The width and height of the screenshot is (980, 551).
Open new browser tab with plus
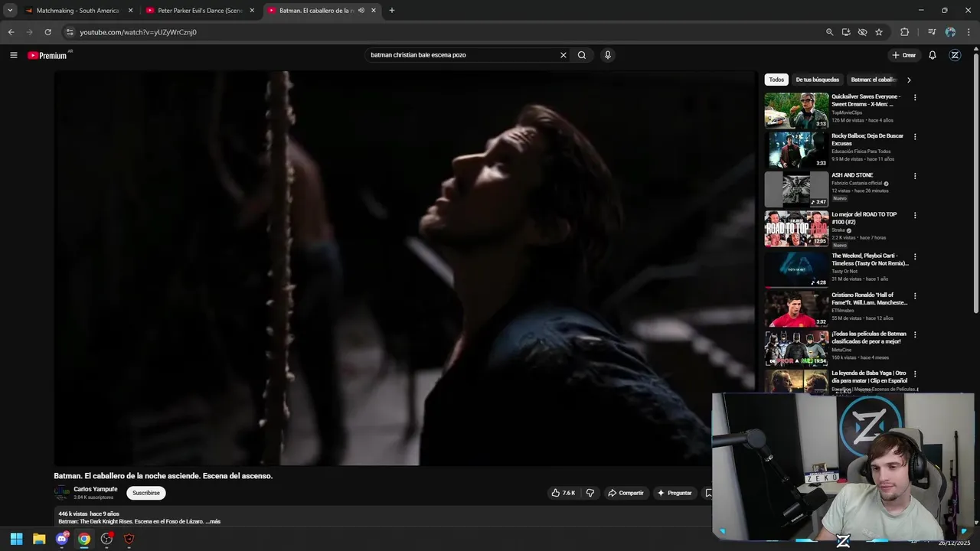tap(391, 11)
